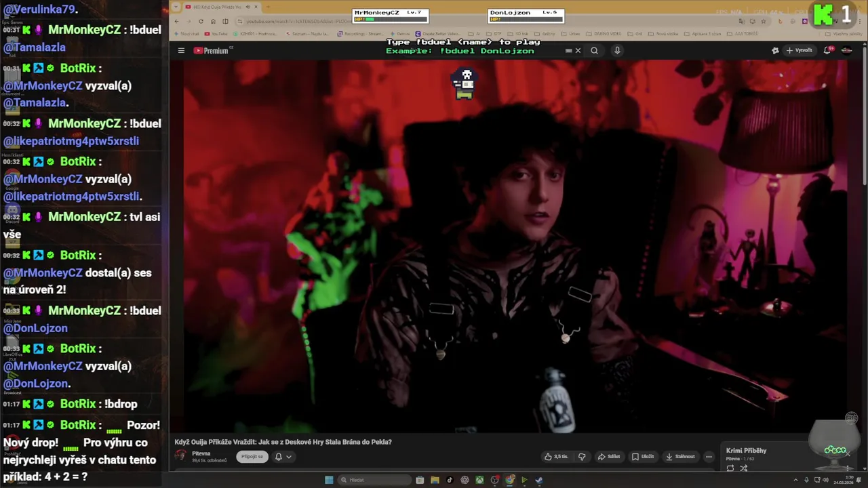Open the YouTube guide hamburger menu
This screenshot has height=488, width=868.
181,51
